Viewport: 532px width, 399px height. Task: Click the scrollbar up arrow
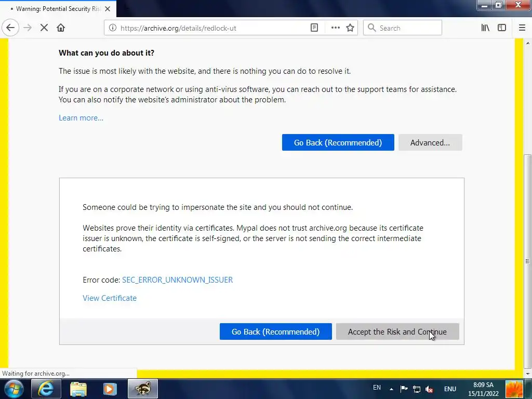pos(528,43)
